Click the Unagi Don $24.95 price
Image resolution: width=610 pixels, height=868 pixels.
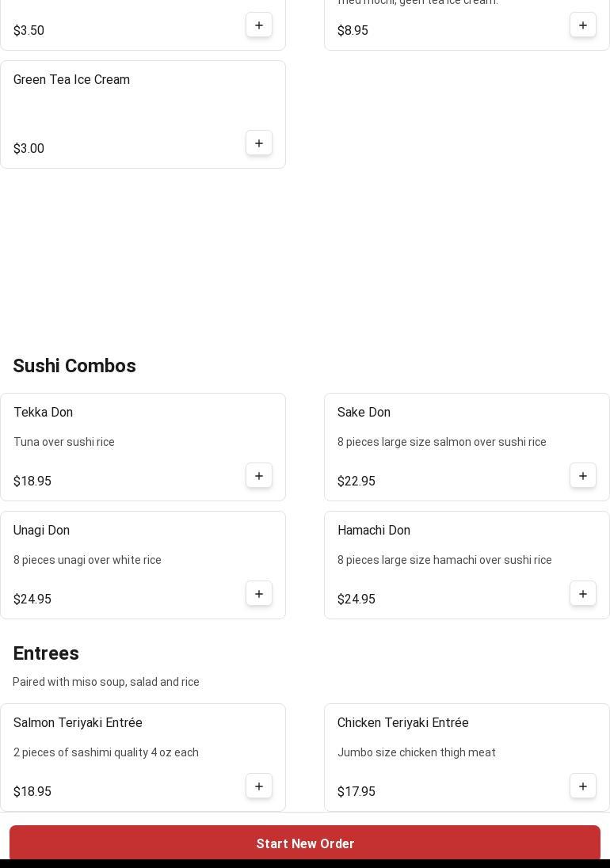tap(32, 600)
